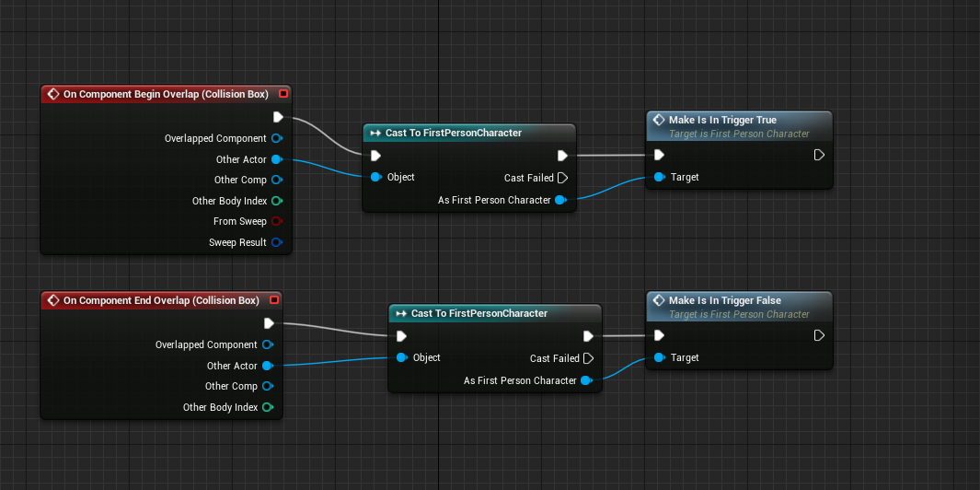This screenshot has width=980, height=490.
Task: Click Target pin of Make Is In Trigger True
Action: click(659, 177)
